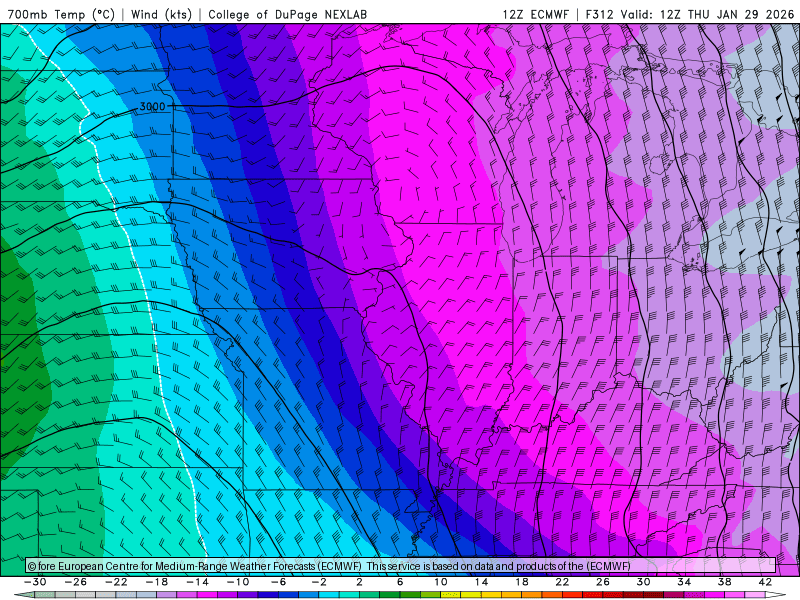
Task: Click the '10' color scale label
Action: (x=440, y=582)
